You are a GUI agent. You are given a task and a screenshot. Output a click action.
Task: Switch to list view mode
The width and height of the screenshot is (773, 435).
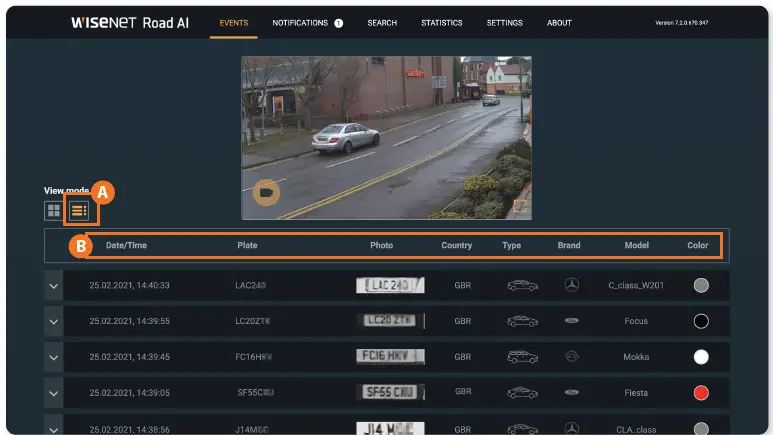79,211
